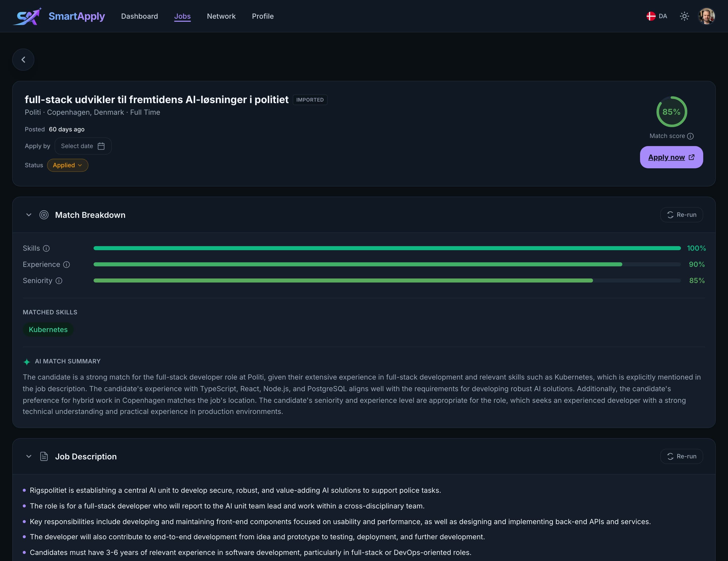Click bullet 'Rigspolitiet is establishing a central AI unit'
Screen dimensions: 728x561
point(235,490)
